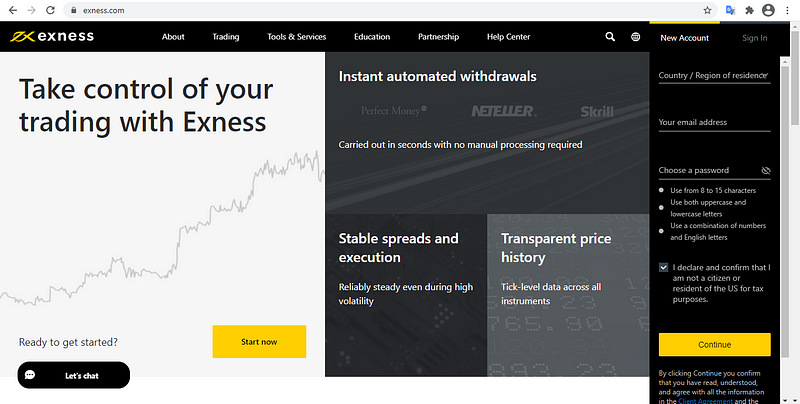Click the price chart line graphic
This screenshot has height=404, width=800.
[x=162, y=228]
